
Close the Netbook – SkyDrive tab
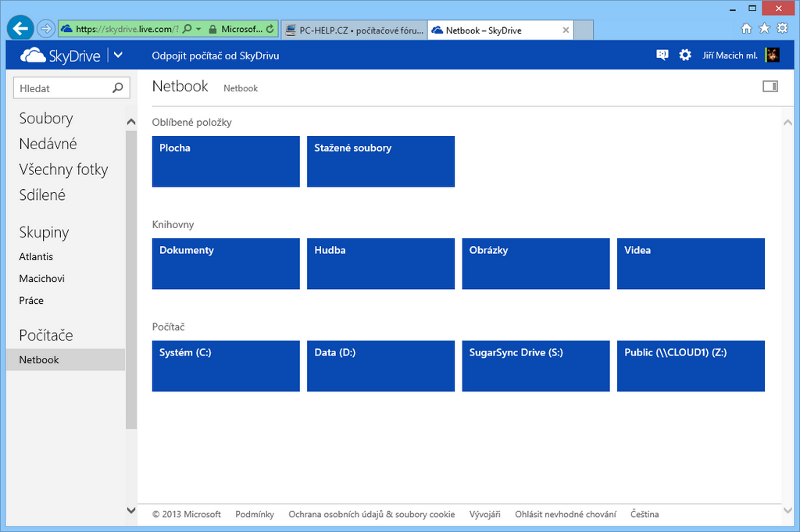(x=566, y=30)
